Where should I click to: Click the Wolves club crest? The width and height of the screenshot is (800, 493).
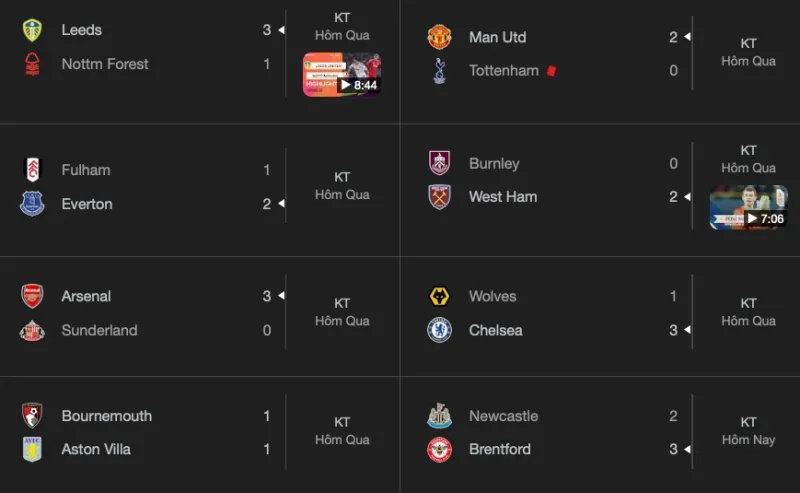coord(440,296)
